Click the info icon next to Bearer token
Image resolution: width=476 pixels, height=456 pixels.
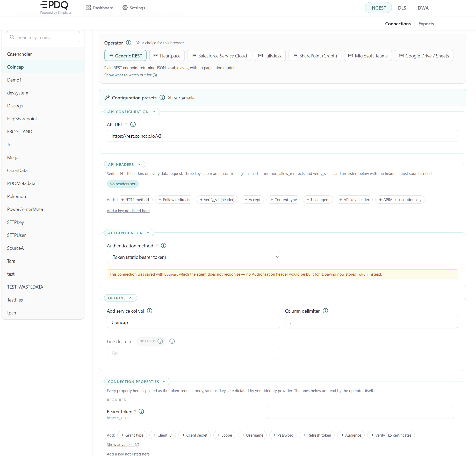(141, 411)
